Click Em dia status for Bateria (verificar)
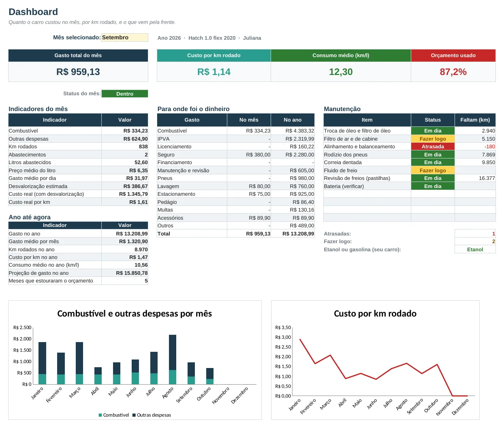The image size is (504, 428). pos(433,186)
